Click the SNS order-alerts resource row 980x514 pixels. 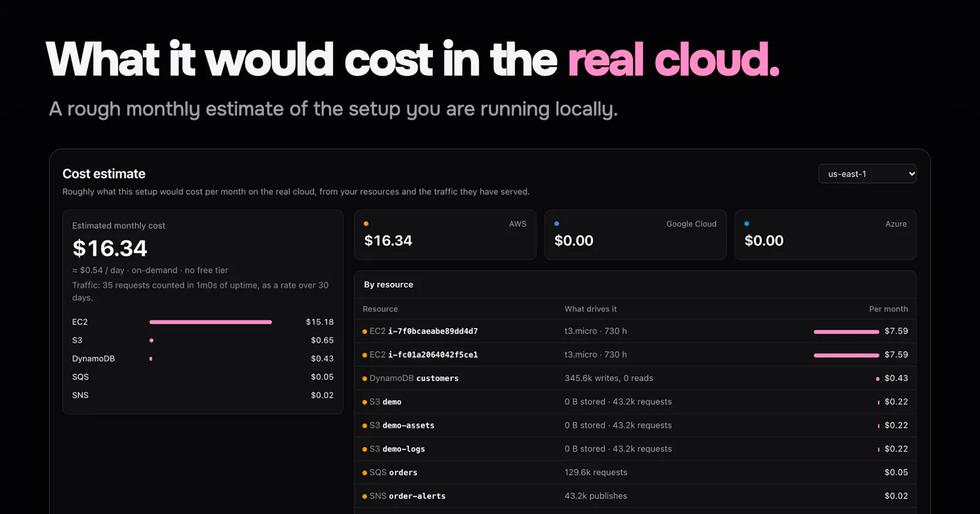coord(635,496)
